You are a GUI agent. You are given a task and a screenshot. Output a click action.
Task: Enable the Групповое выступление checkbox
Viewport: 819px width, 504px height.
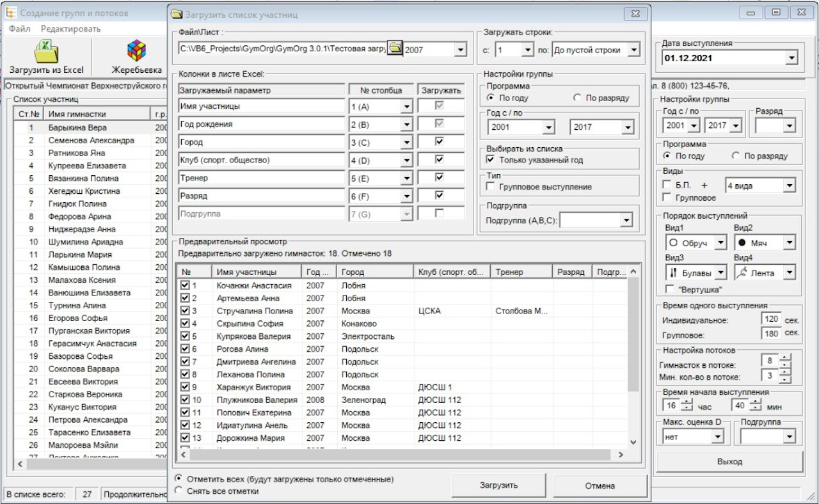click(x=491, y=187)
